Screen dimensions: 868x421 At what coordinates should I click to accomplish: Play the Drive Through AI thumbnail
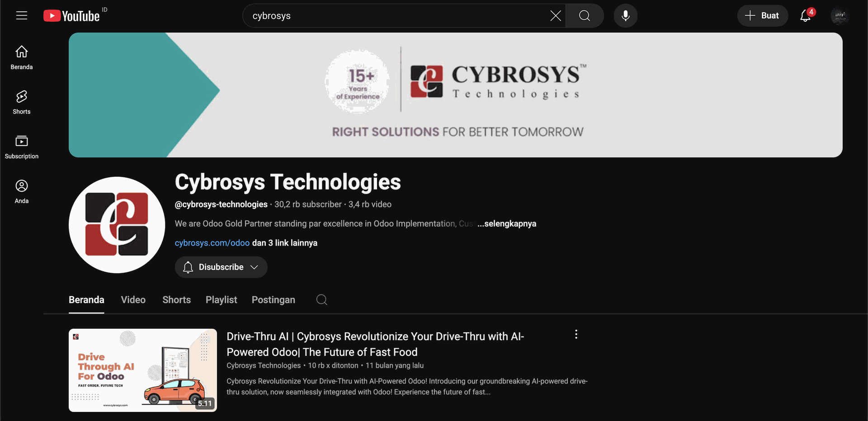[143, 370]
